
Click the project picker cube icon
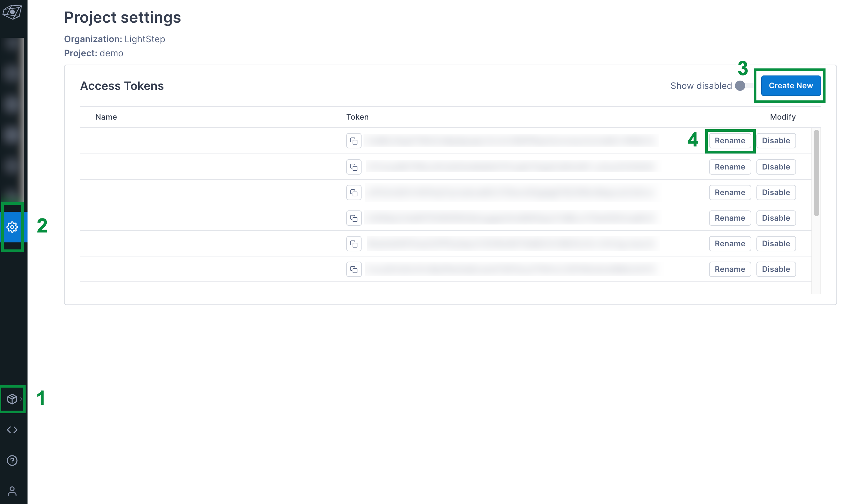point(12,399)
